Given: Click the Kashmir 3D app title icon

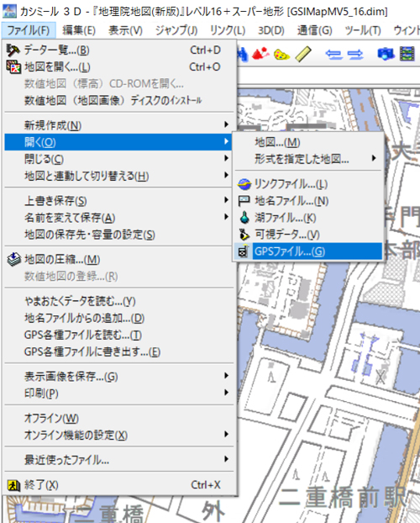Looking at the screenshot, I should tap(9, 11).
